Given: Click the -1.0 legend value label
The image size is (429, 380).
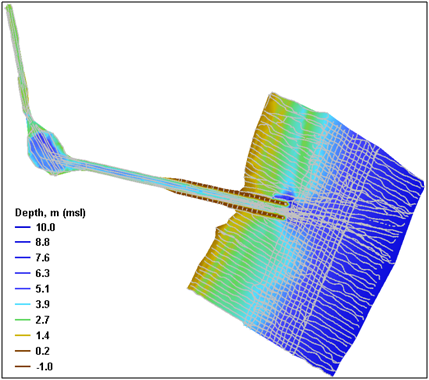Looking at the screenshot, I should (43, 367).
